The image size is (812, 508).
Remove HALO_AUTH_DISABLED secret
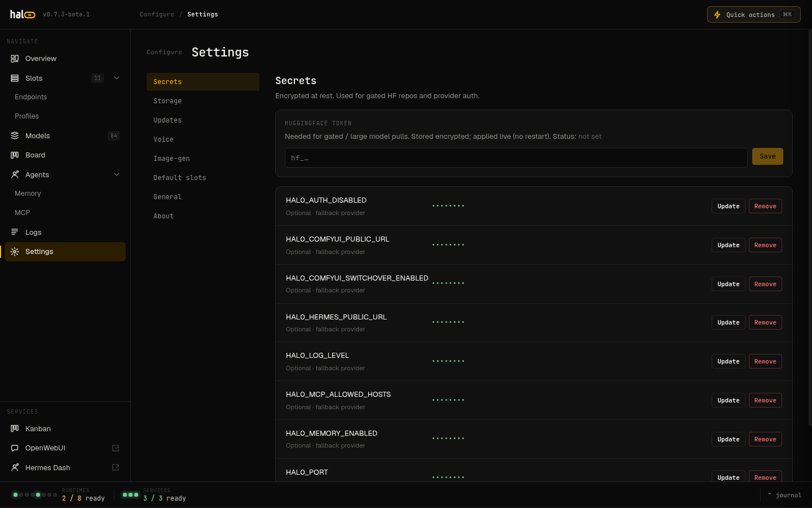click(765, 206)
